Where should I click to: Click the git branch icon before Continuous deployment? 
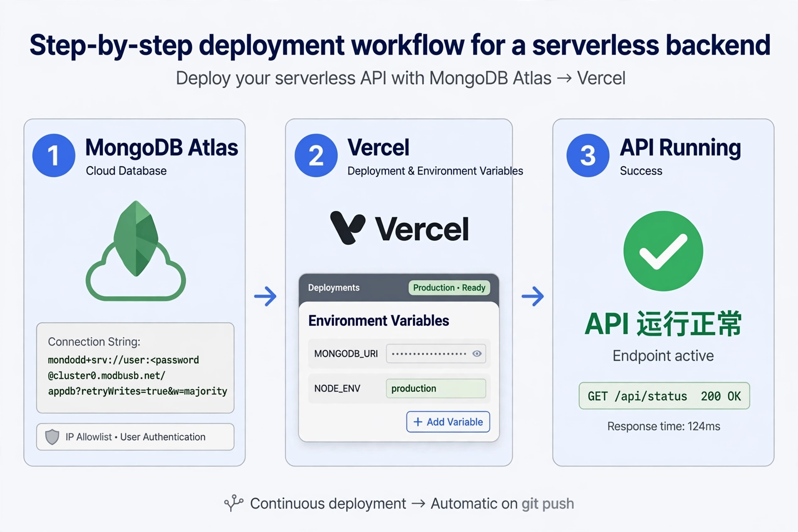234,503
